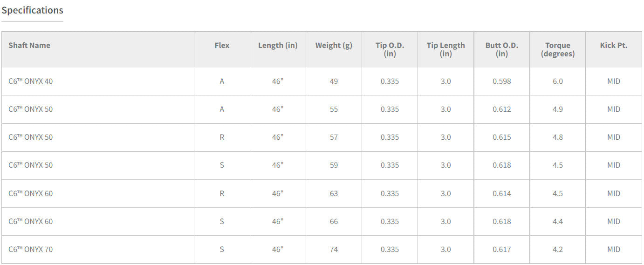644x265 pixels.
Task: Select the C6 ONYX 40 shaft name
Action: coord(31,81)
